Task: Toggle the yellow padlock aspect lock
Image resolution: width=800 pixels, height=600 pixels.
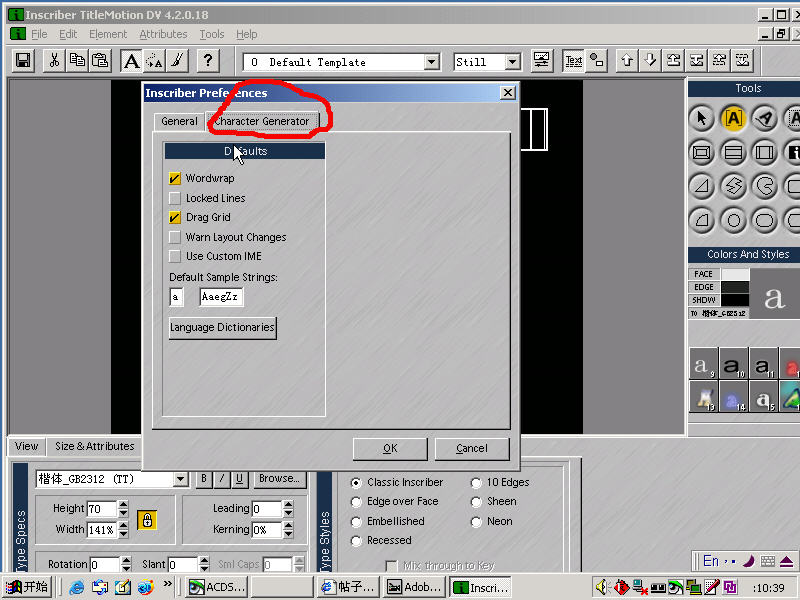Action: coord(147,519)
